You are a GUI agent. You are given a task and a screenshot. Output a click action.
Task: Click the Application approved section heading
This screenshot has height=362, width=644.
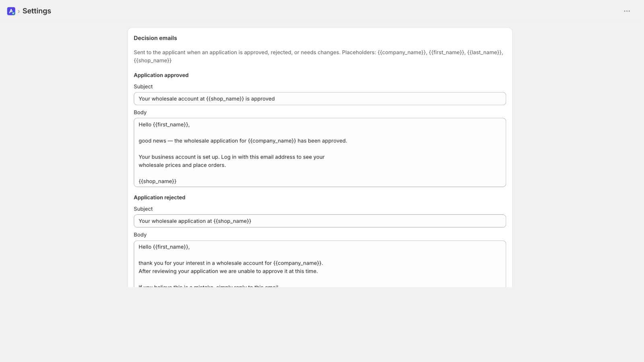(161, 75)
